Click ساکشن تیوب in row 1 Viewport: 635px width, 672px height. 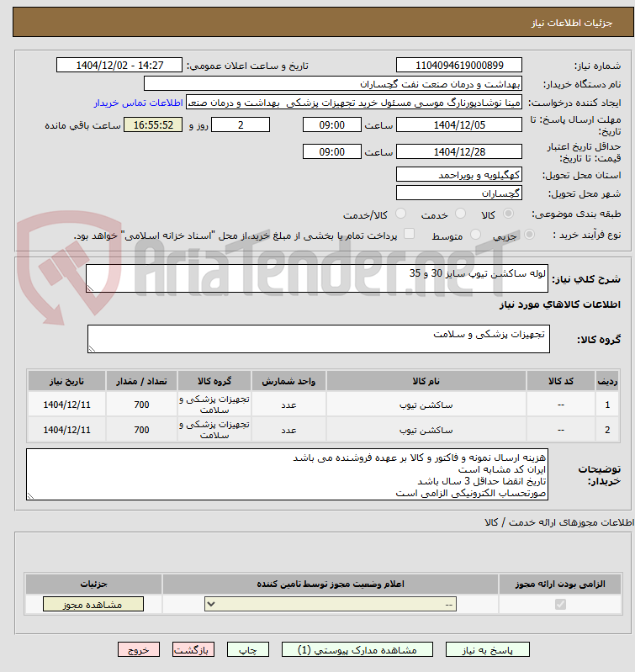pos(426,405)
